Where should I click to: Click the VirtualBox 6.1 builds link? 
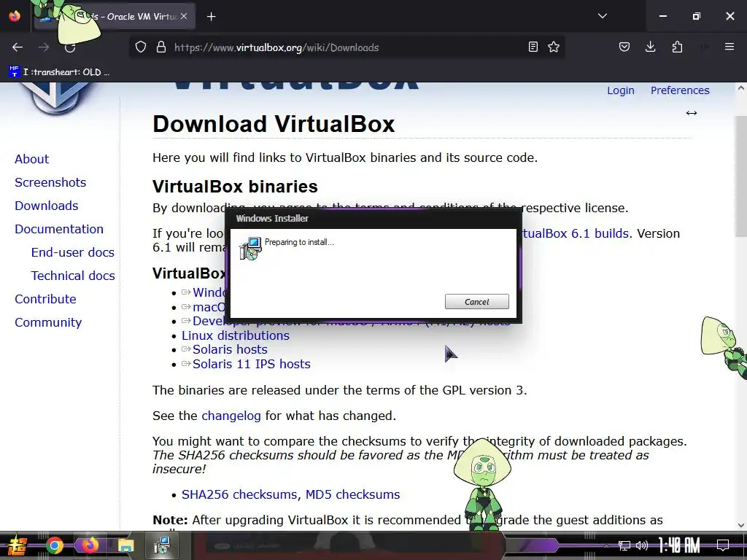pos(576,233)
